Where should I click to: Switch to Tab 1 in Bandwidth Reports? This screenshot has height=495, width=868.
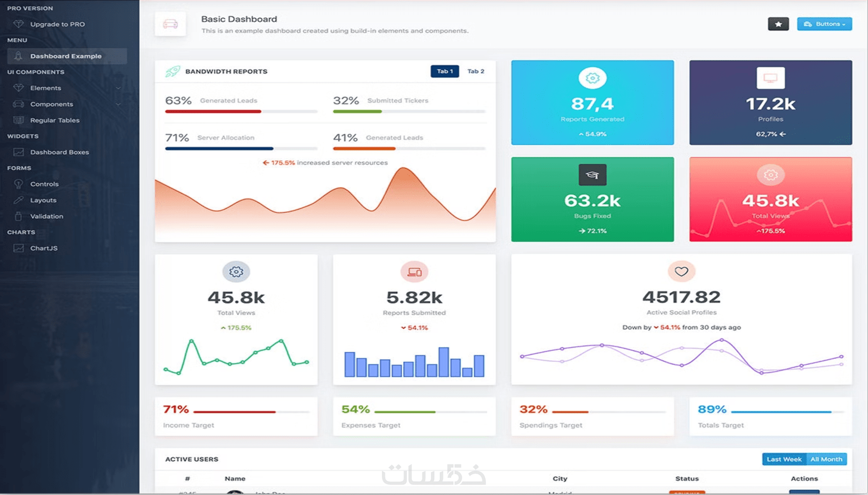click(x=445, y=71)
